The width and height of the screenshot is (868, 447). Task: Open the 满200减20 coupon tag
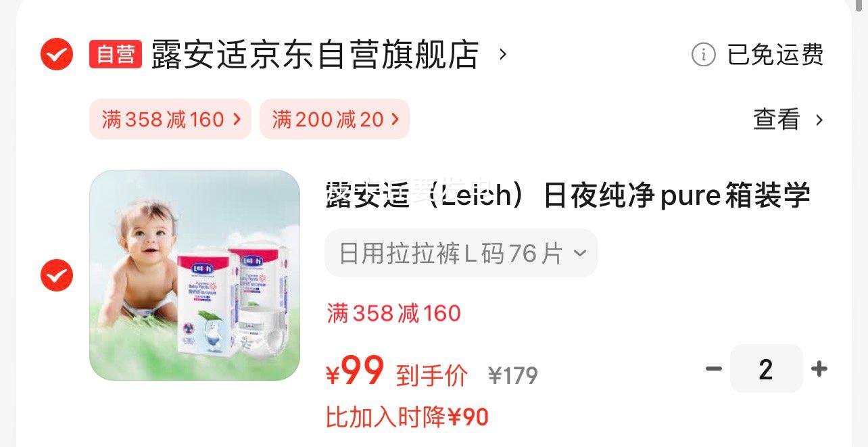(x=335, y=120)
